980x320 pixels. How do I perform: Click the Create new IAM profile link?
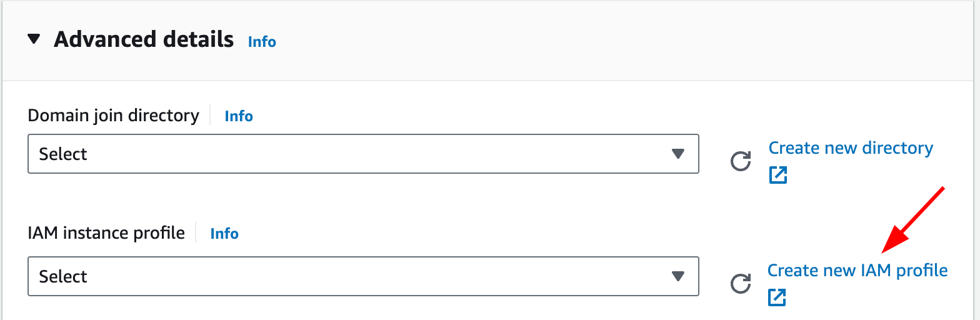(857, 271)
